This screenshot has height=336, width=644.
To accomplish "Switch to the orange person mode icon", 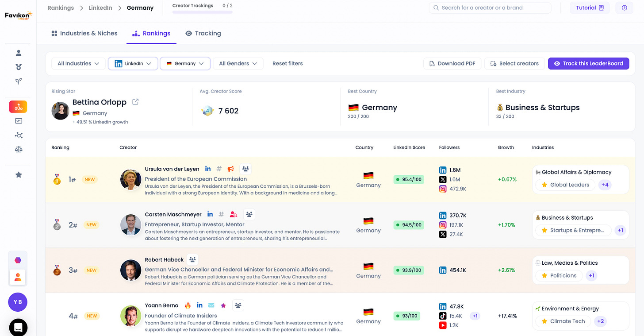I will click(x=18, y=277).
